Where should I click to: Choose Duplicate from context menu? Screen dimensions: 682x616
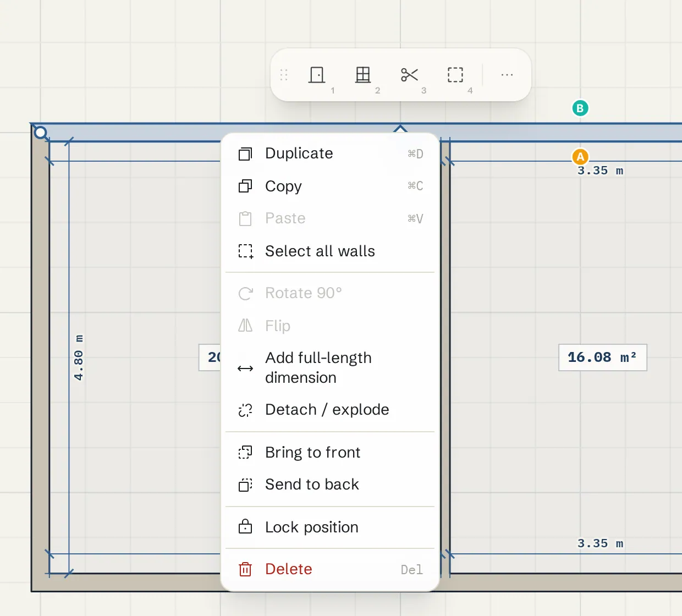click(330, 153)
